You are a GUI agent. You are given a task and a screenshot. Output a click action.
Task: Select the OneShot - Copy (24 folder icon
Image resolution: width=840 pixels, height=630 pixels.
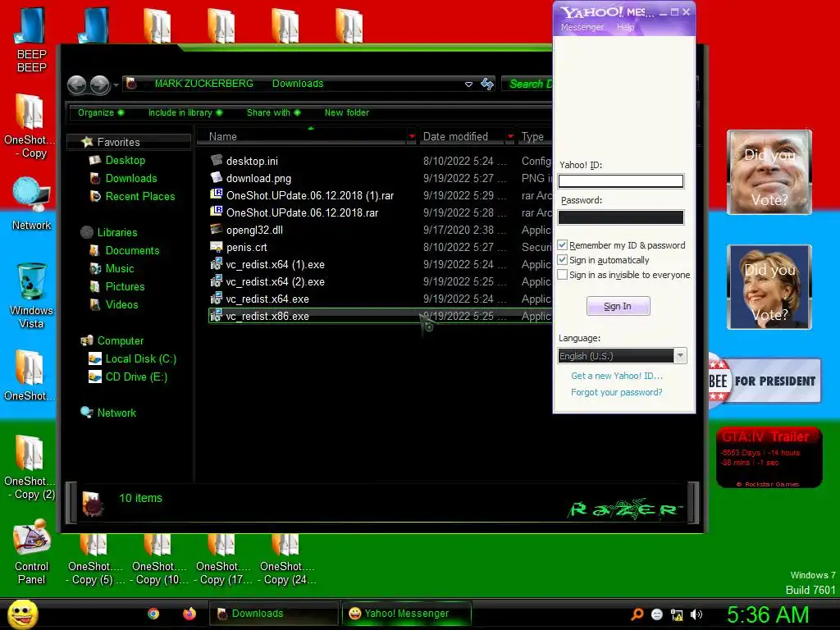point(287,559)
